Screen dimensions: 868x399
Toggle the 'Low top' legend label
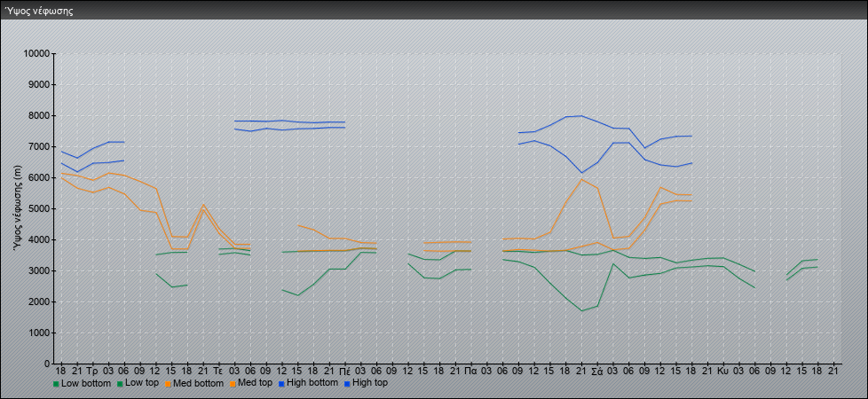[x=140, y=383]
